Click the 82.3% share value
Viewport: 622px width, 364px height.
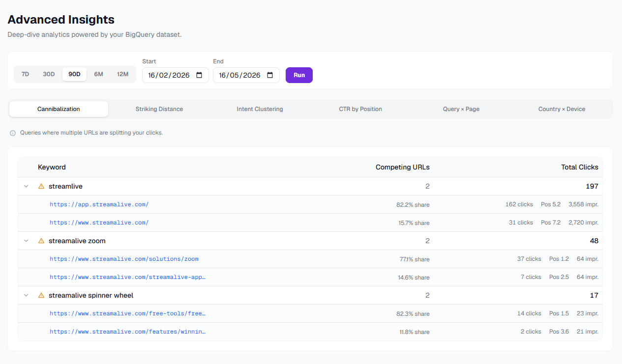413,314
